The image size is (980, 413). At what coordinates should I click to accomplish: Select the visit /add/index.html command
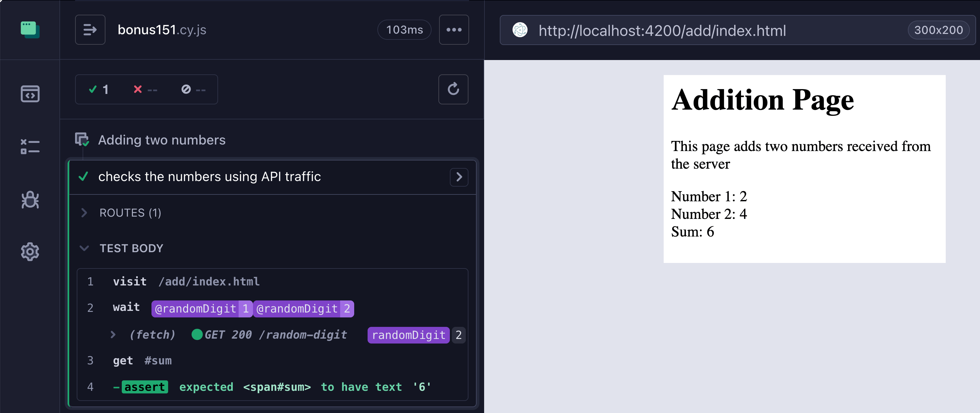(186, 282)
